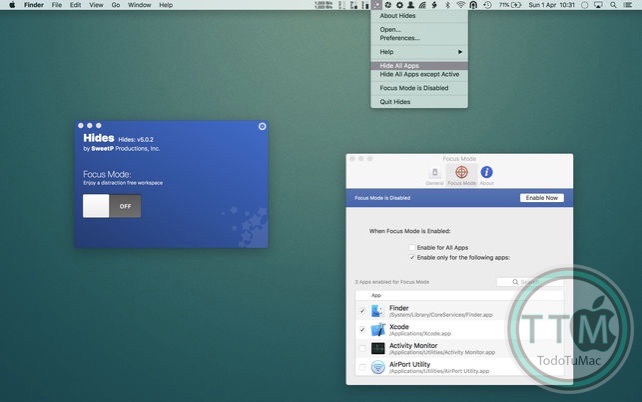This screenshot has width=642, height=402.
Task: Click the network speed readout in the menu bar
Action: [323, 5]
